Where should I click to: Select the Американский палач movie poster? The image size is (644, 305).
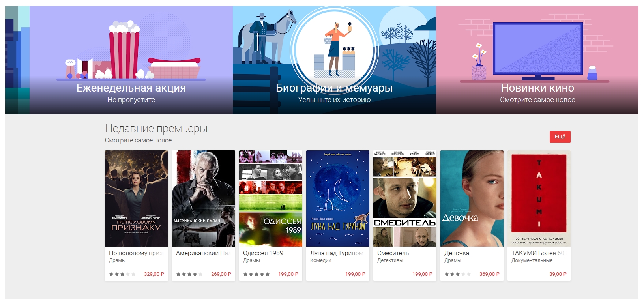[x=204, y=198]
